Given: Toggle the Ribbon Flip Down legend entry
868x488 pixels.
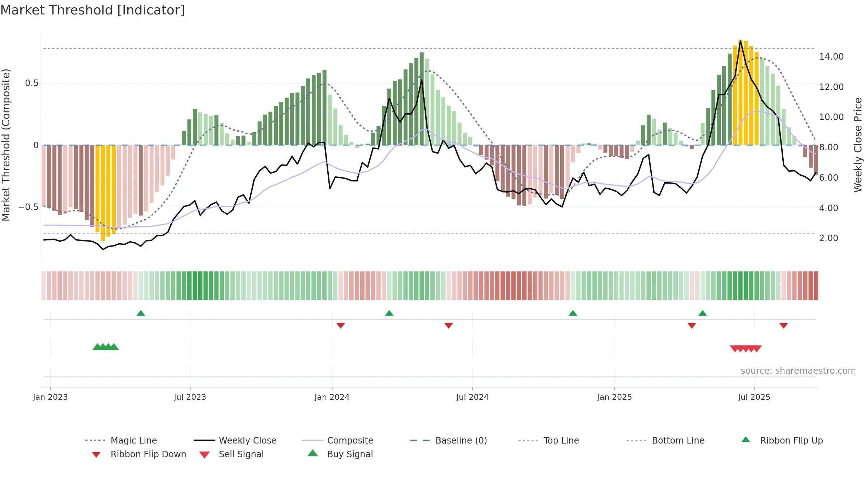Looking at the screenshot, I should pyautogui.click(x=139, y=454).
